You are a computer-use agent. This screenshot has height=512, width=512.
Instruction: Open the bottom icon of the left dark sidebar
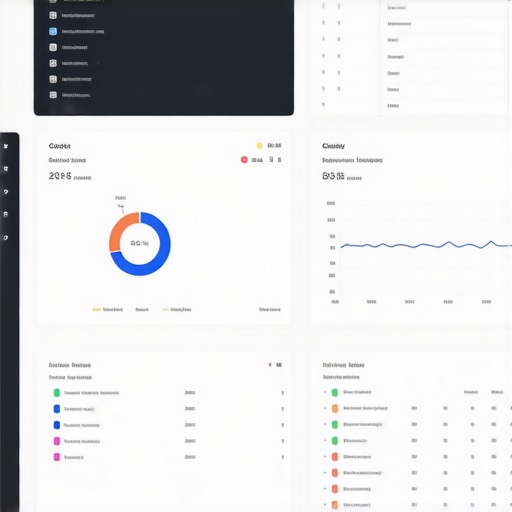tap(6, 238)
